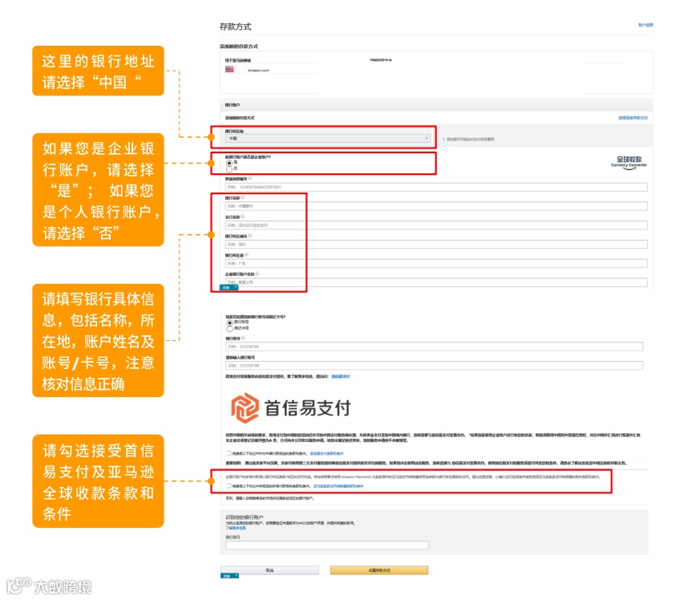Click the bank name (银行名称) input field

point(436,206)
